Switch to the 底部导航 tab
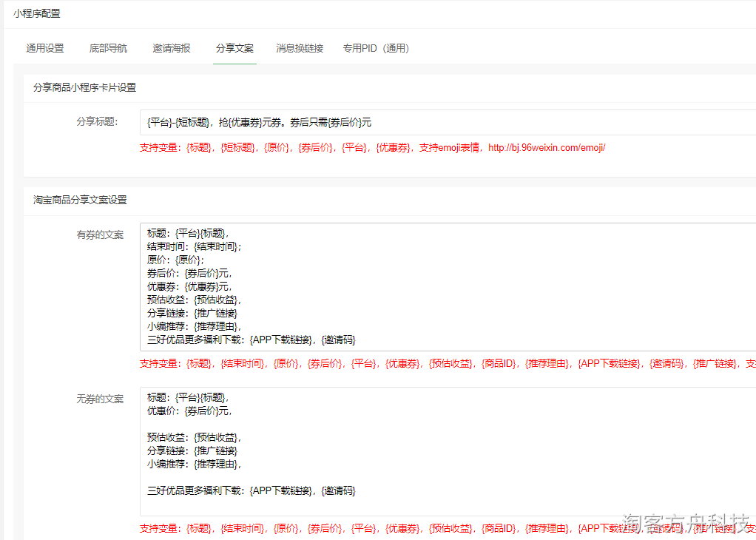 tap(108, 48)
